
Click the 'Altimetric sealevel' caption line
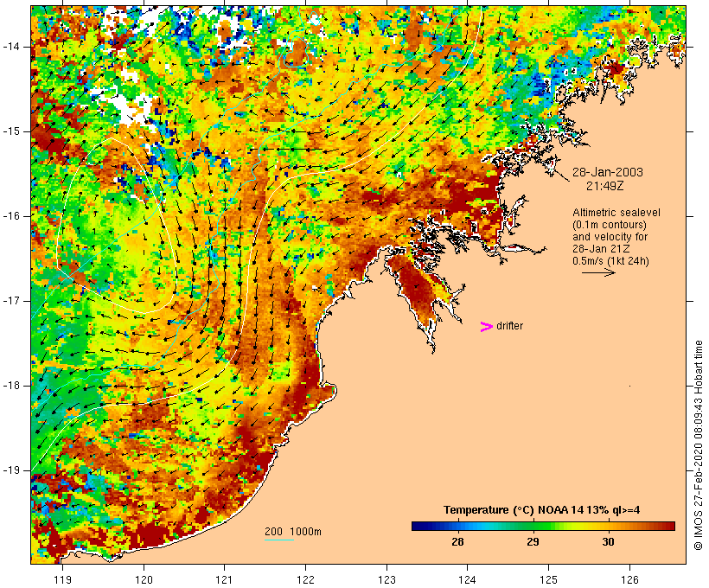[616, 213]
